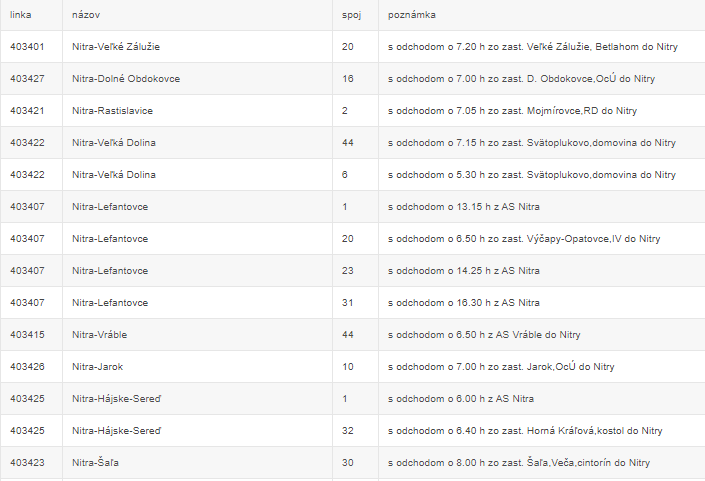Click the názov column header
This screenshot has width=705, height=481.
86,15
